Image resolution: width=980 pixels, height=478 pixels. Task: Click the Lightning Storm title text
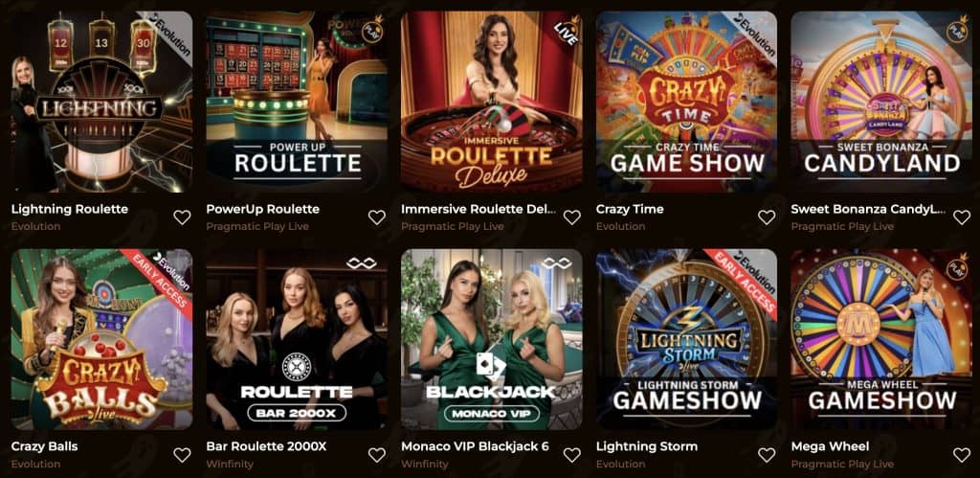tap(647, 446)
